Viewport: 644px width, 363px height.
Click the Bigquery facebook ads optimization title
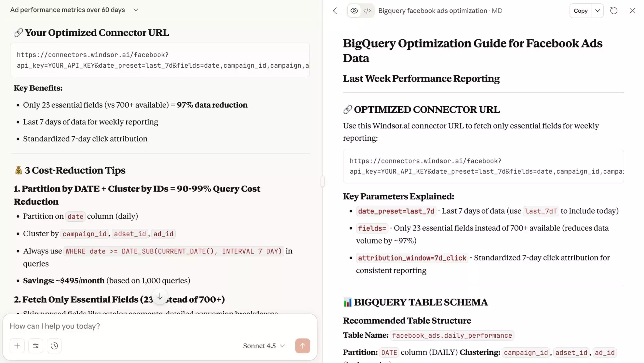pos(432,11)
